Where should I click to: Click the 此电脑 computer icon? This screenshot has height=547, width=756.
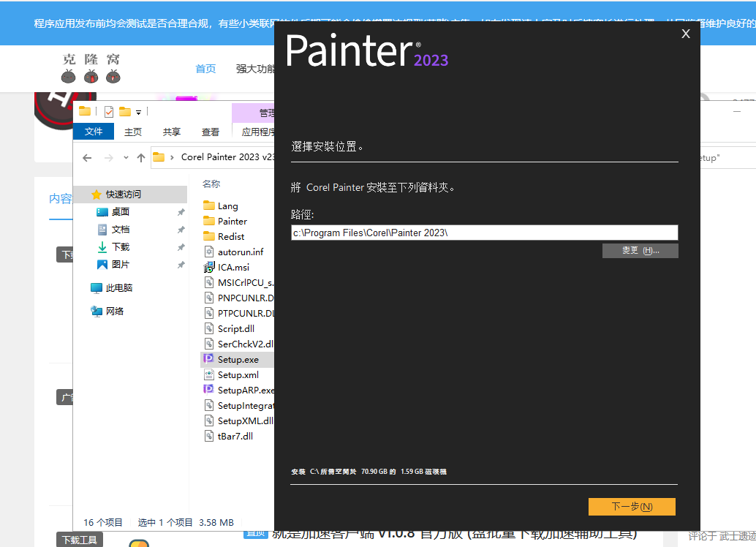[x=97, y=288]
